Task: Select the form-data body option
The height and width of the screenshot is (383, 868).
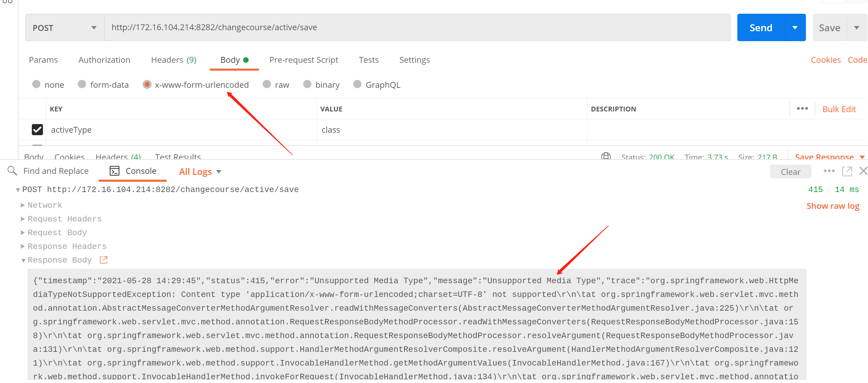Action: click(x=82, y=84)
